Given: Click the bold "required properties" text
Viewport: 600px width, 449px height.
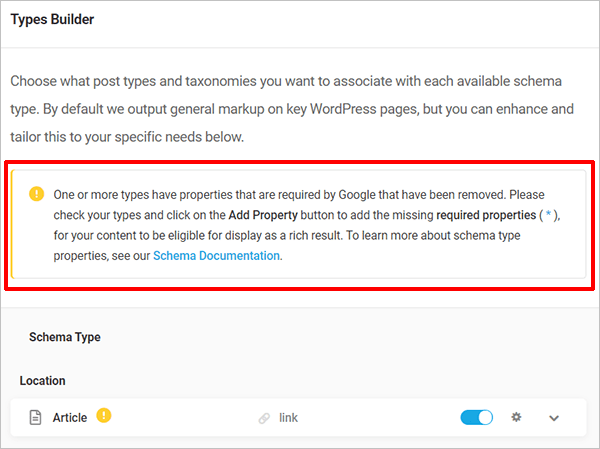Looking at the screenshot, I should 478,214.
